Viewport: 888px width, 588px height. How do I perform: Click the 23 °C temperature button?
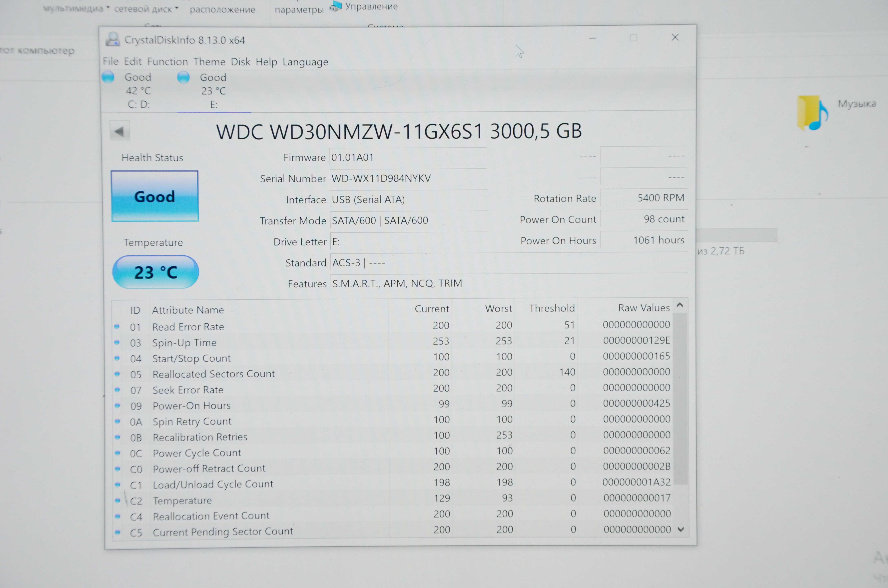pyautogui.click(x=155, y=272)
